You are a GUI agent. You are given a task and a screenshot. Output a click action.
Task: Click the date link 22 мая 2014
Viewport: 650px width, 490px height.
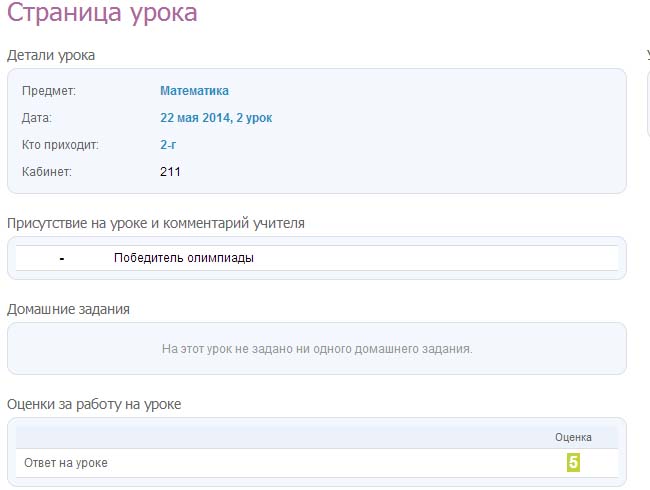(x=216, y=118)
